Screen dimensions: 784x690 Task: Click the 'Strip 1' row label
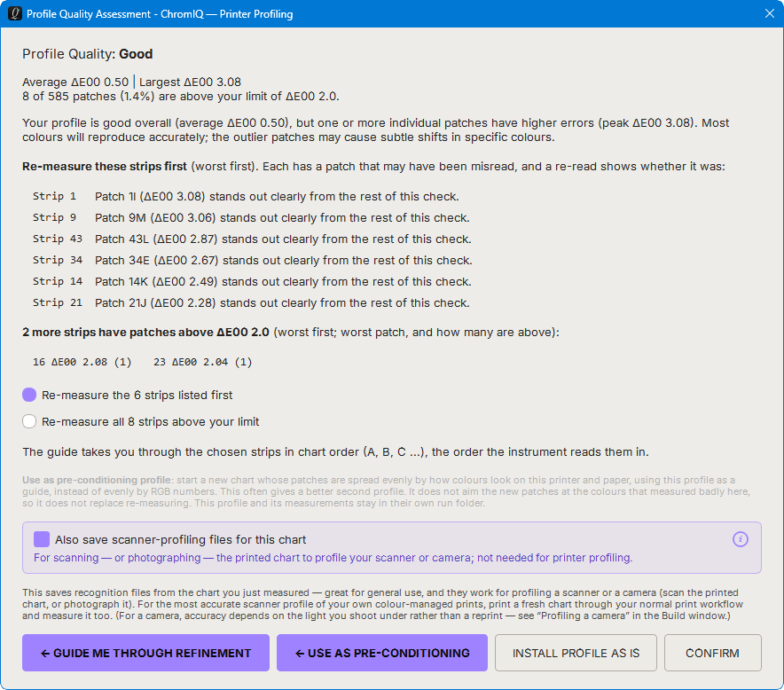pyautogui.click(x=54, y=197)
